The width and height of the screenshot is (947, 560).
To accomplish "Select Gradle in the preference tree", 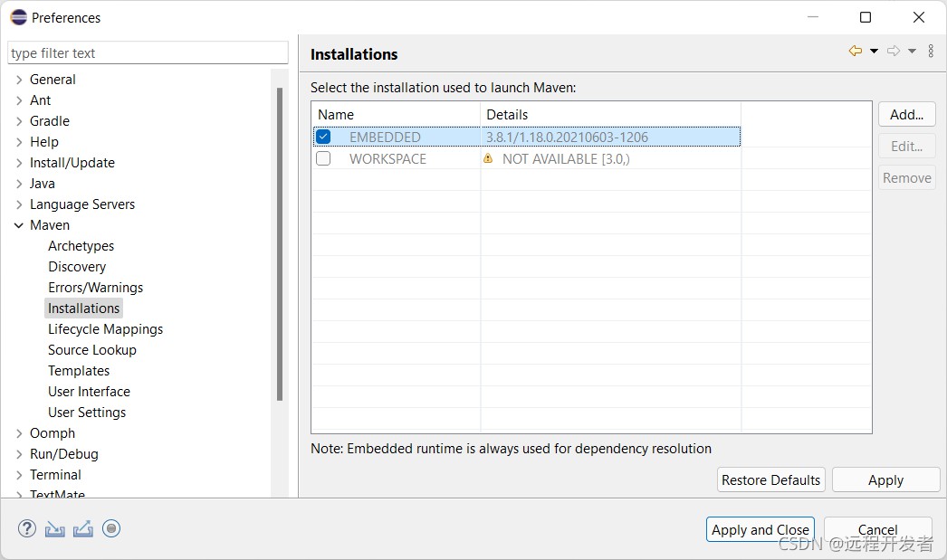I will tap(50, 121).
